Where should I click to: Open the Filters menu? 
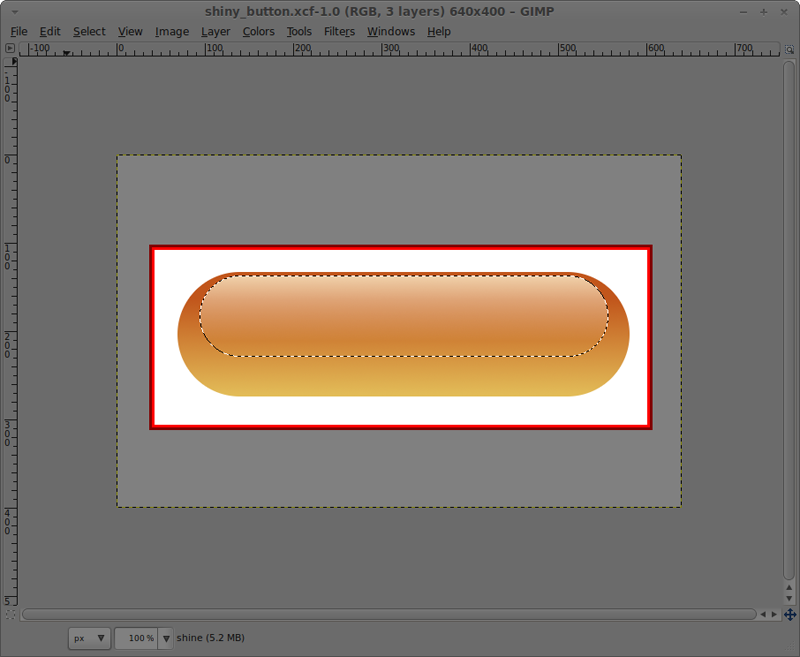tap(339, 31)
